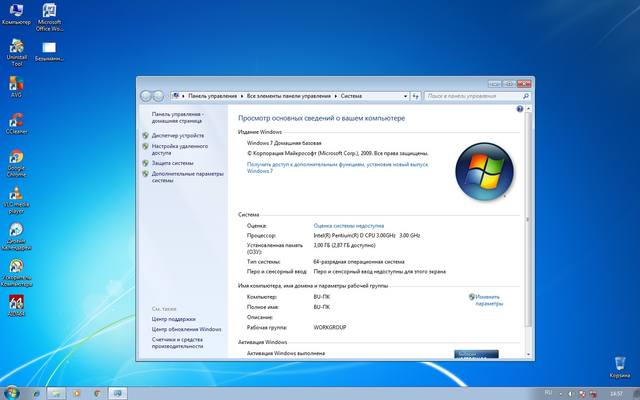Select the active System window taskbar button

point(118,393)
